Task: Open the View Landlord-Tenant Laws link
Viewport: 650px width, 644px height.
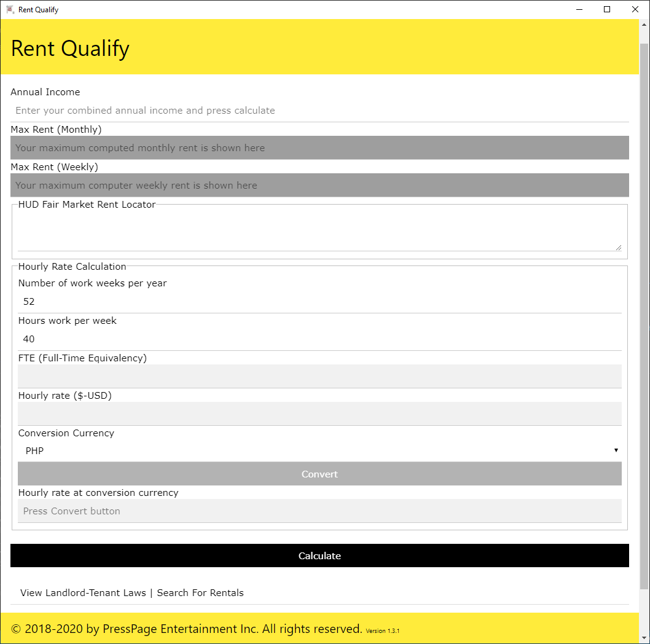Action: (83, 592)
